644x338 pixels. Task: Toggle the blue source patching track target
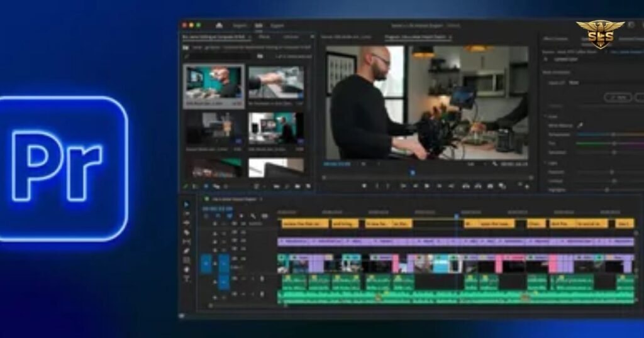206,263
